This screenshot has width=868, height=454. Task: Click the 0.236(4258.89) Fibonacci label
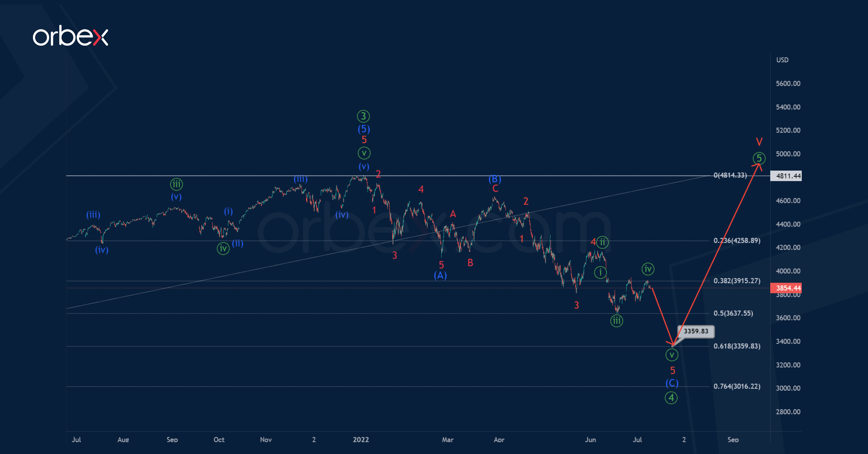(x=737, y=240)
